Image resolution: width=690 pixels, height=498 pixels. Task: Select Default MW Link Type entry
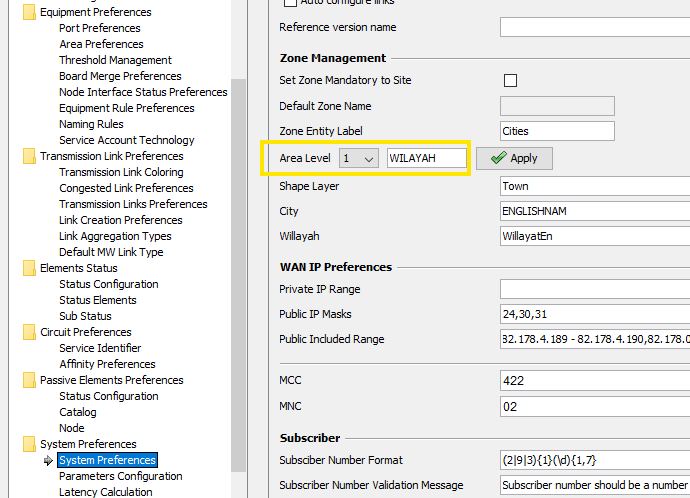click(x=111, y=252)
